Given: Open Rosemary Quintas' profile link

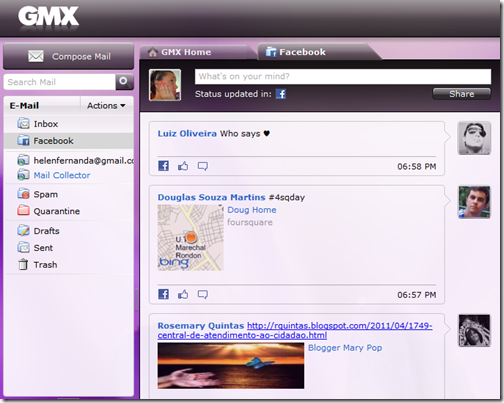Looking at the screenshot, I should pos(201,326).
